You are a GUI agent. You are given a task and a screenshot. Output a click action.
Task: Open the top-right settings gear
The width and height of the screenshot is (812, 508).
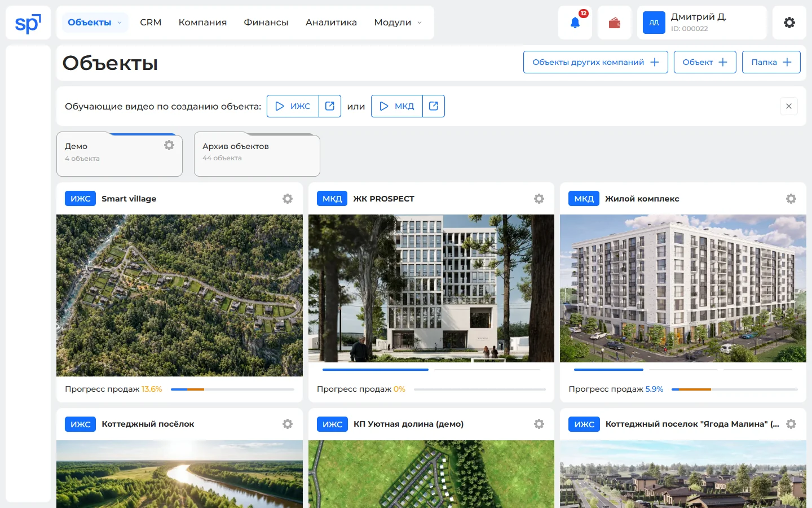tap(789, 23)
